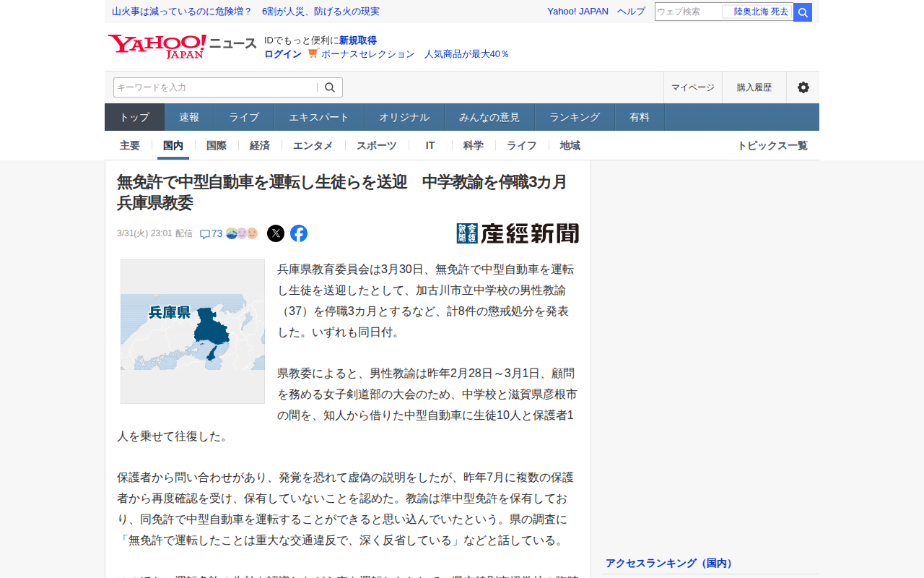Screen dimensions: 924x578
Task: Open the Hyogo prefecture map thumbnail
Action: [193, 332]
